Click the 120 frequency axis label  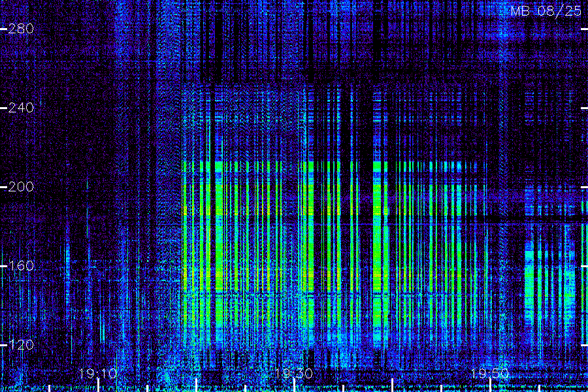click(21, 344)
